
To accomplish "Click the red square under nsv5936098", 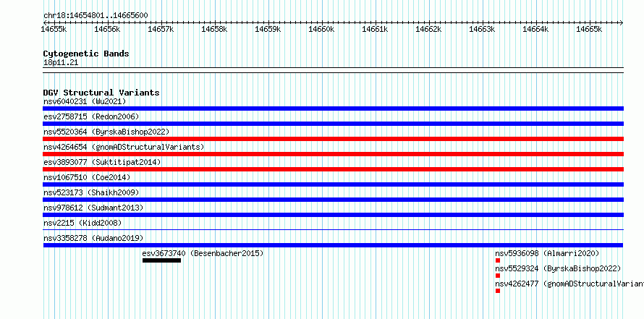I will 498,260.
